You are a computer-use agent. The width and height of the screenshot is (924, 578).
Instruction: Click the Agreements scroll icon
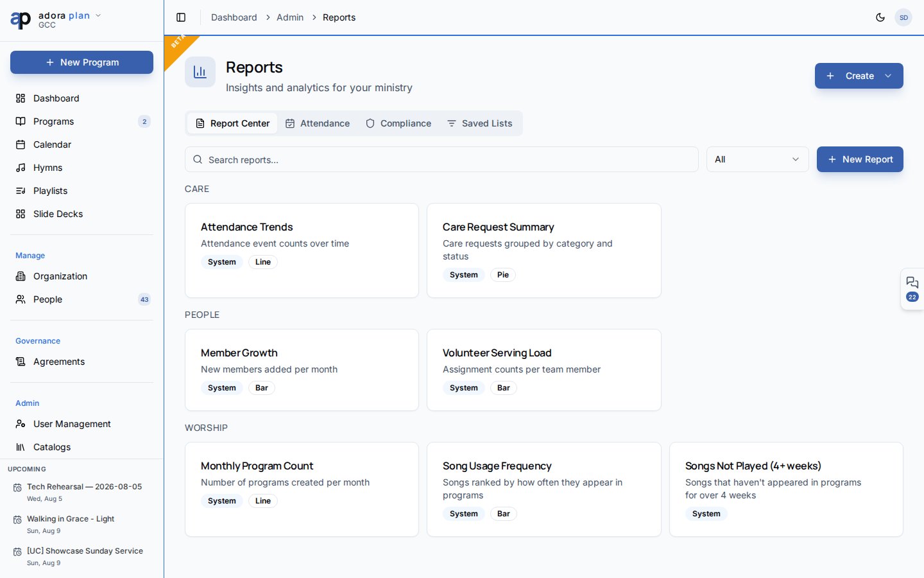coord(21,362)
